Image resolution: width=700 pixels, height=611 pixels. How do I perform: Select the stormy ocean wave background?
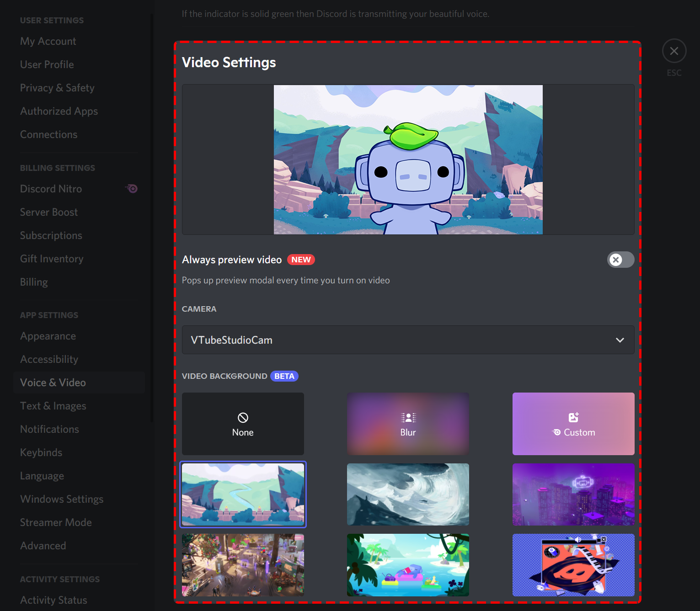[408, 494]
